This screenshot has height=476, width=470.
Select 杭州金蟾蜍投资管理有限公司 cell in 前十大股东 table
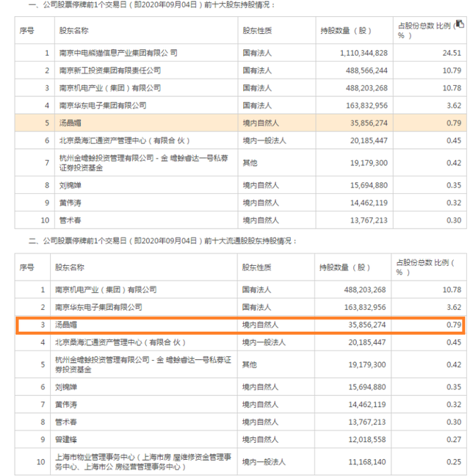(x=143, y=163)
